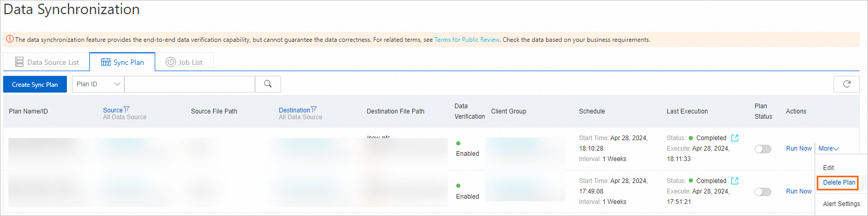Open job details for 18:11:33 execution
Viewport: 868px width, 216px height.
[735, 138]
